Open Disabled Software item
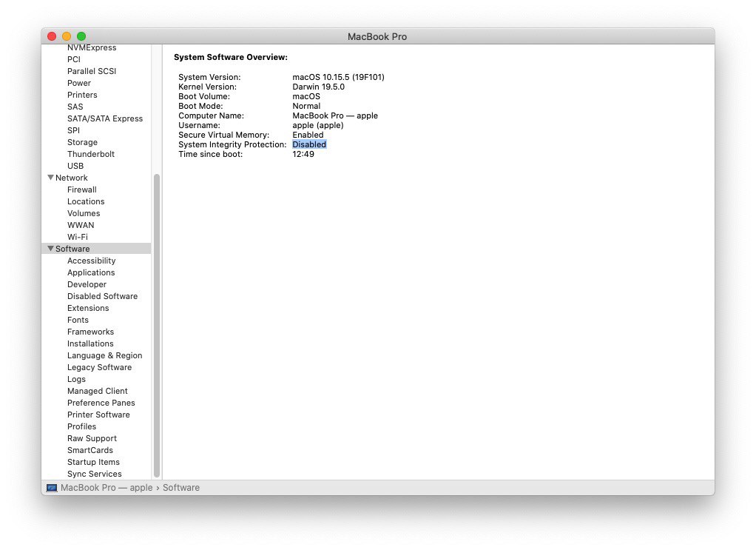This screenshot has width=756, height=550. tap(102, 296)
